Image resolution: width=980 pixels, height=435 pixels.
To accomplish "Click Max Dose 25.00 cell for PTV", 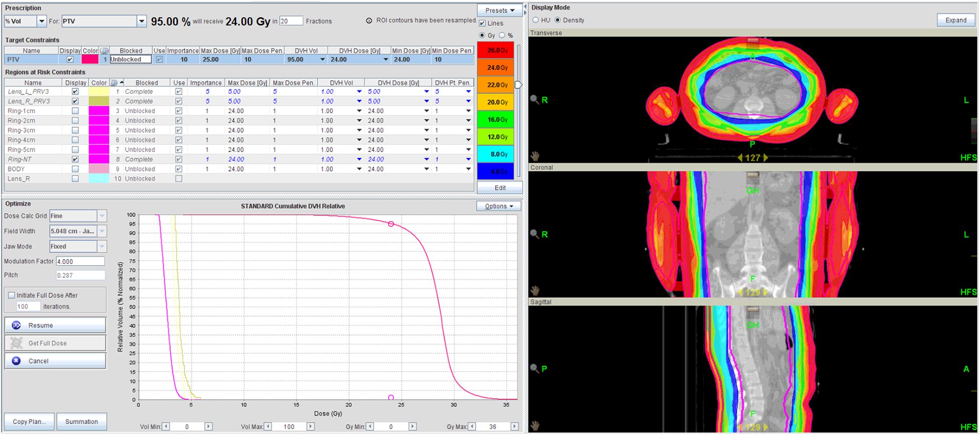I will [x=220, y=59].
